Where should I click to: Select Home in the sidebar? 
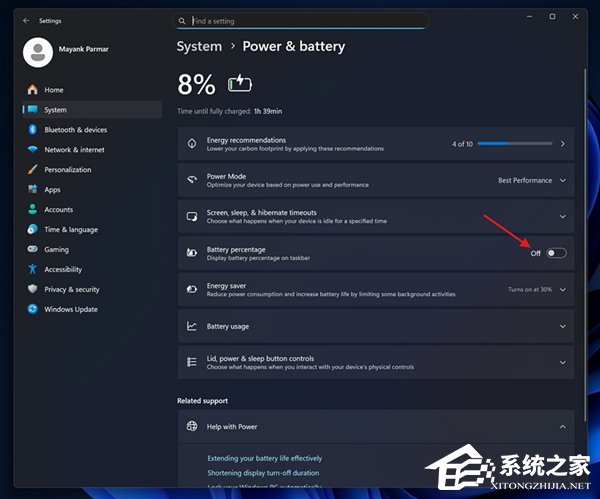tap(92, 90)
